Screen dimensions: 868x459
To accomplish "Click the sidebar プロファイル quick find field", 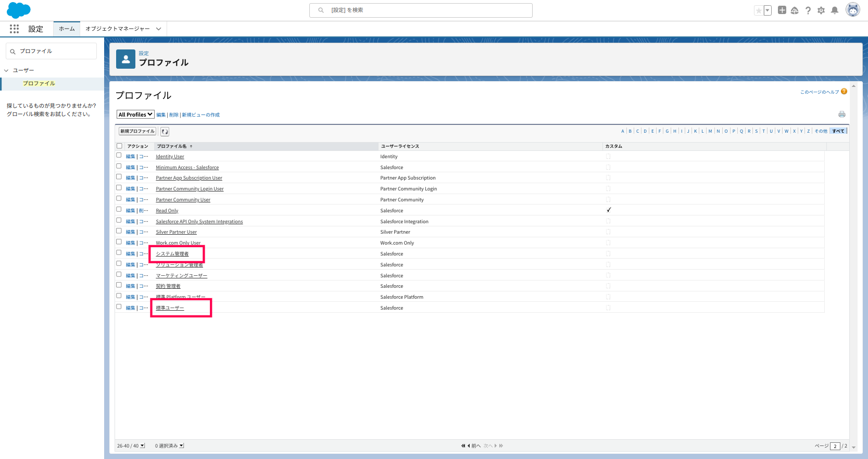I will tap(51, 51).
